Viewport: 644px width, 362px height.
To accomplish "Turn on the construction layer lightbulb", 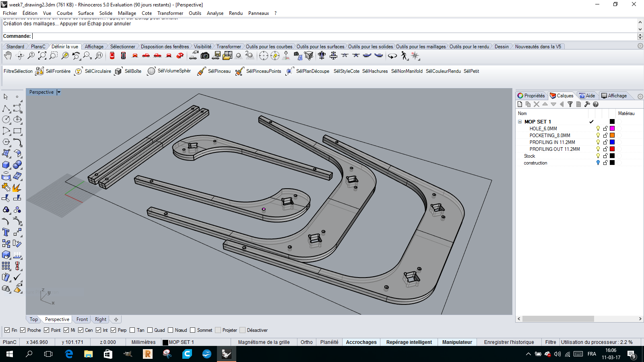I will [x=598, y=163].
